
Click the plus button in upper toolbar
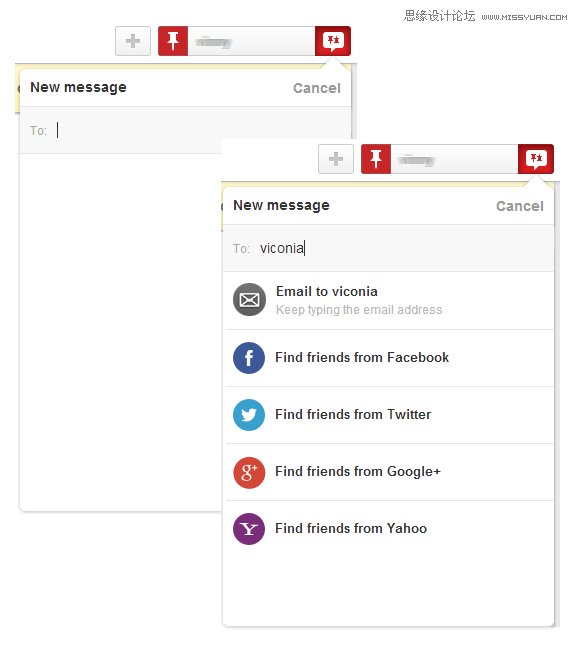pos(133,41)
